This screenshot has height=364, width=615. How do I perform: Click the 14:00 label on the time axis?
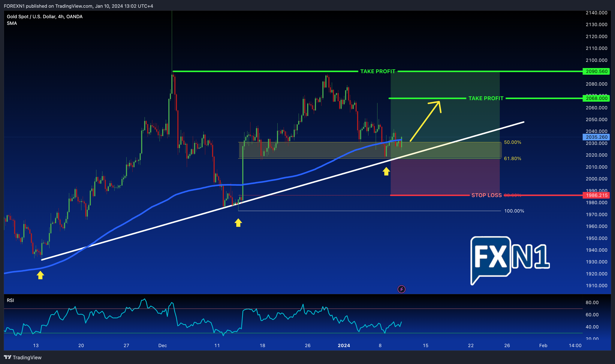575,345
